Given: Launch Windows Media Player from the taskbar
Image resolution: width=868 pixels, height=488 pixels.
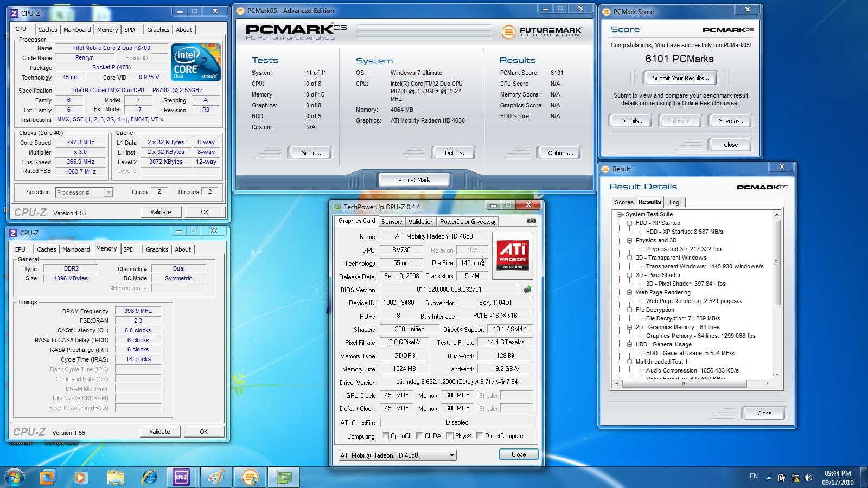Looking at the screenshot, I should click(81, 477).
